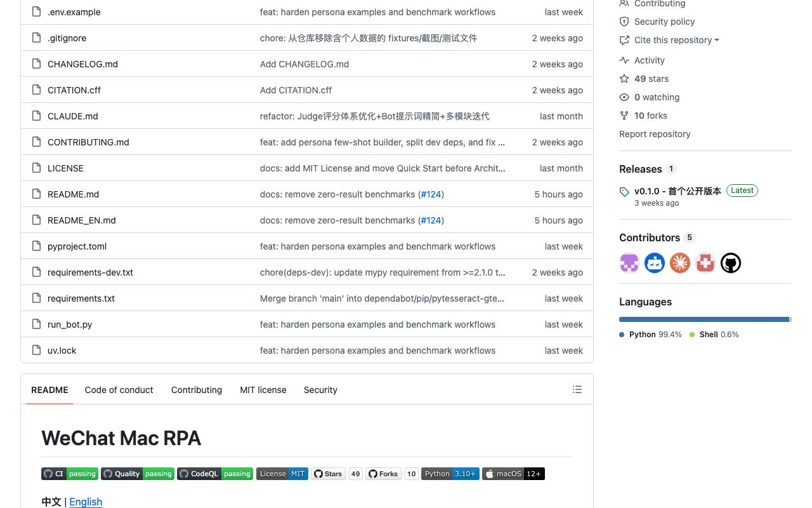Click the file icon beside README.md

point(37,194)
